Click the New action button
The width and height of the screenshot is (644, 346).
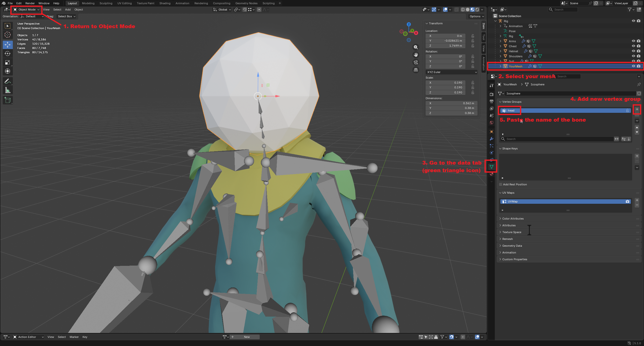[247, 337]
